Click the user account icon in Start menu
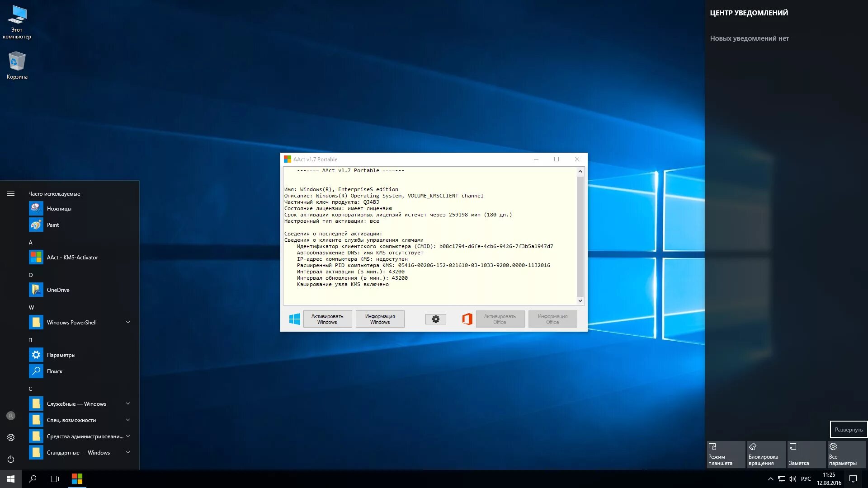 point(11,416)
